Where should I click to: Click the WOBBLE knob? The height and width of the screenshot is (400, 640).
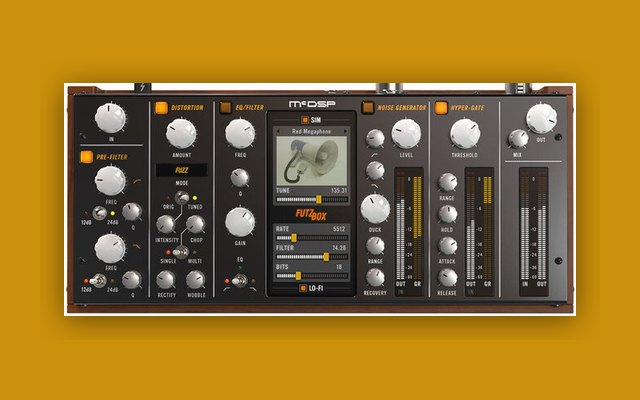(196, 280)
